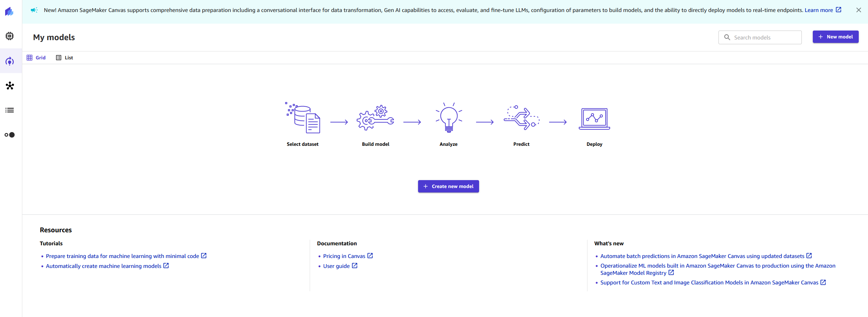Follow the Learn more link in banner

coord(819,10)
